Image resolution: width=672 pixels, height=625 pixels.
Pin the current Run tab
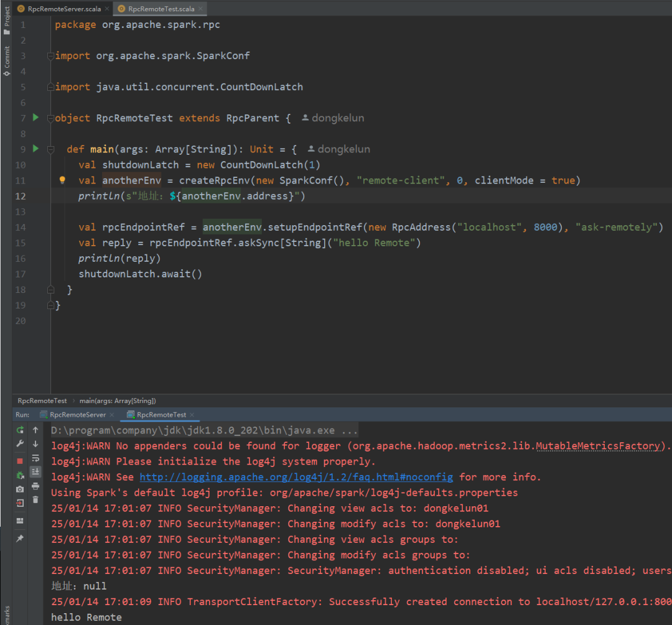point(20,538)
